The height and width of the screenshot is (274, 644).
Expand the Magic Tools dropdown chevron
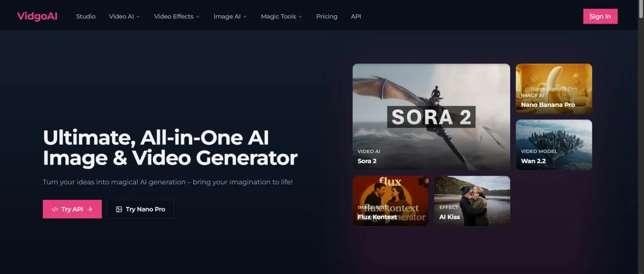pos(300,17)
